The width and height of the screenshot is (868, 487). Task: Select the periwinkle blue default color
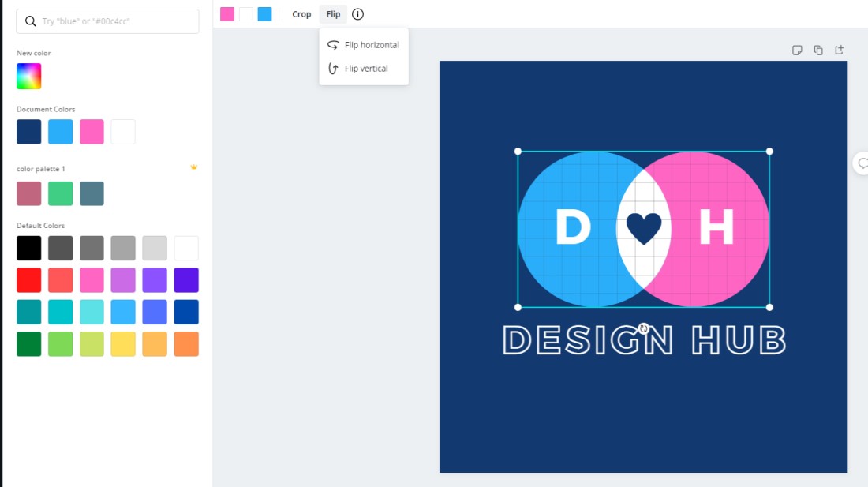tap(155, 312)
